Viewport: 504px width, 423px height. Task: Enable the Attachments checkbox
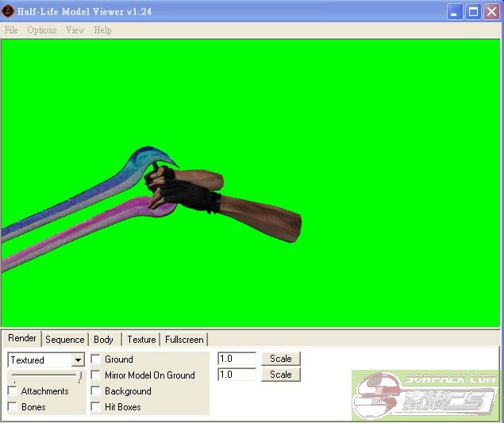[x=13, y=391]
